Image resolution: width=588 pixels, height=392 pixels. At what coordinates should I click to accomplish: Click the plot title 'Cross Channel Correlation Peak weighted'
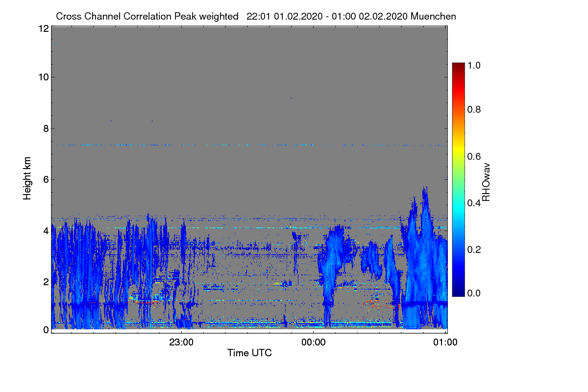147,17
